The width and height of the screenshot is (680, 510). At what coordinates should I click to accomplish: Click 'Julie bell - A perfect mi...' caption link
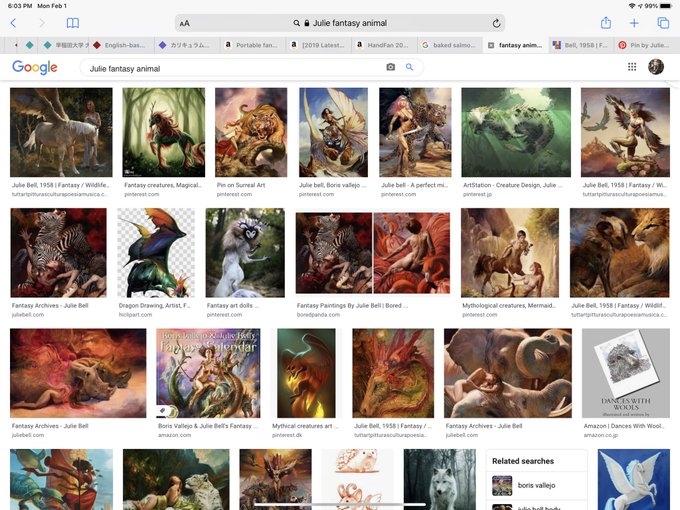pyautogui.click(x=414, y=185)
